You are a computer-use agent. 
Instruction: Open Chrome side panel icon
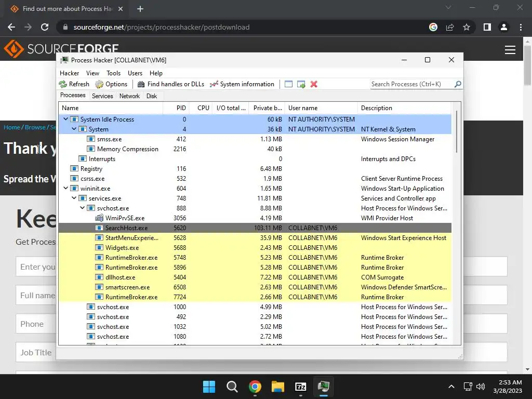pos(487,27)
